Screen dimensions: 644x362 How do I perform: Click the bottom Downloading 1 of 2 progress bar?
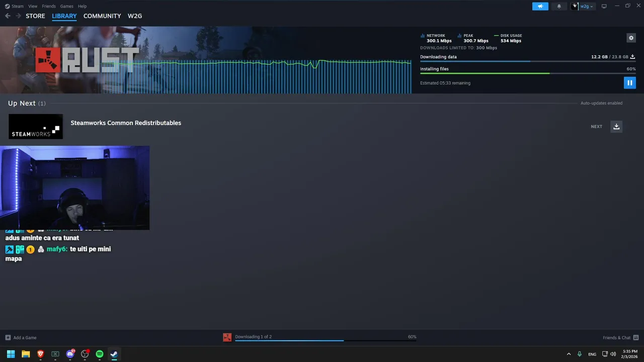326,340
